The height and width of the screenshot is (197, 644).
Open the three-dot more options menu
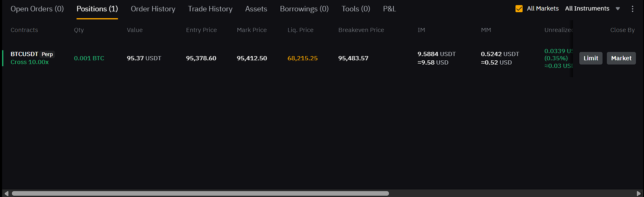pos(633,9)
